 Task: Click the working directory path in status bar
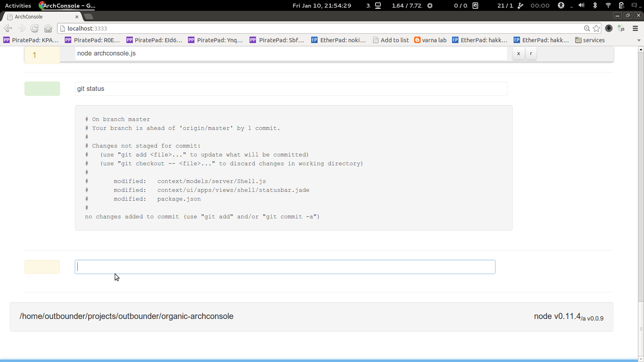click(126, 316)
